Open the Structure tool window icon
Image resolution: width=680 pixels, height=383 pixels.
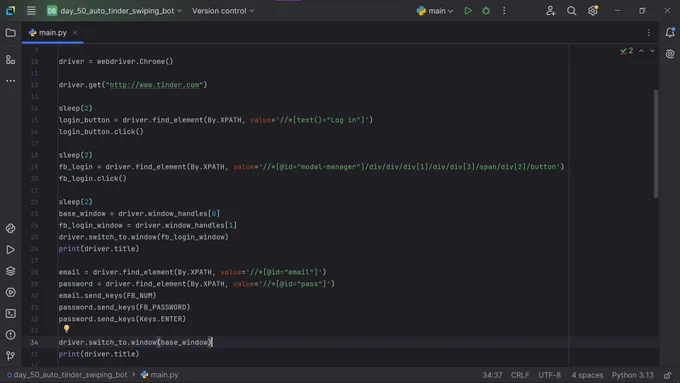[x=10, y=60]
